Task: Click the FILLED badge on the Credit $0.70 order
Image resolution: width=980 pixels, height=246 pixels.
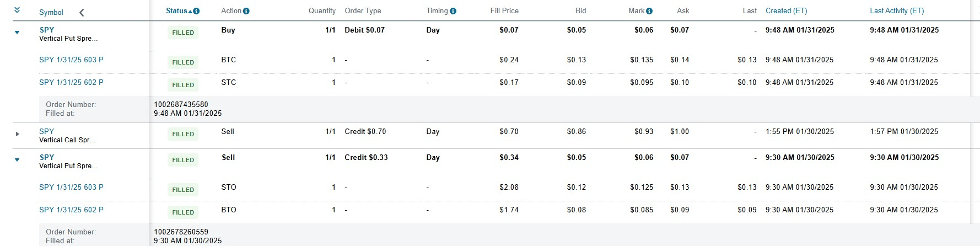Action: click(x=183, y=134)
